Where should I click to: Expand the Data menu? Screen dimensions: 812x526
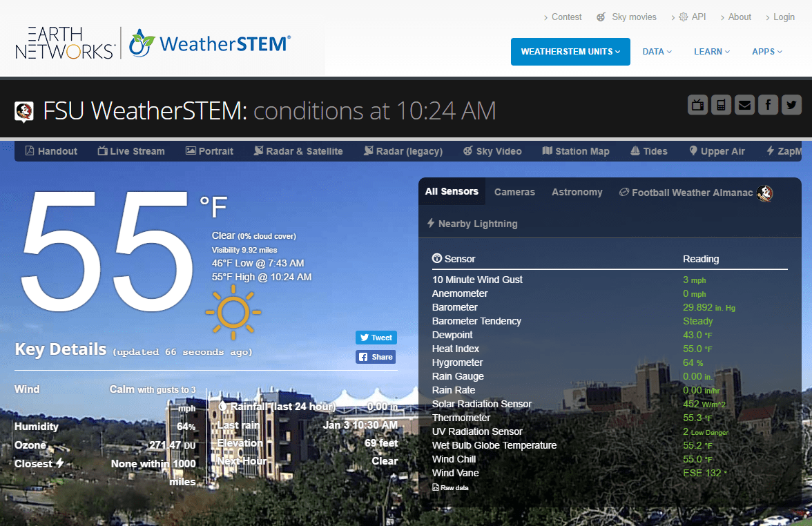coord(657,52)
